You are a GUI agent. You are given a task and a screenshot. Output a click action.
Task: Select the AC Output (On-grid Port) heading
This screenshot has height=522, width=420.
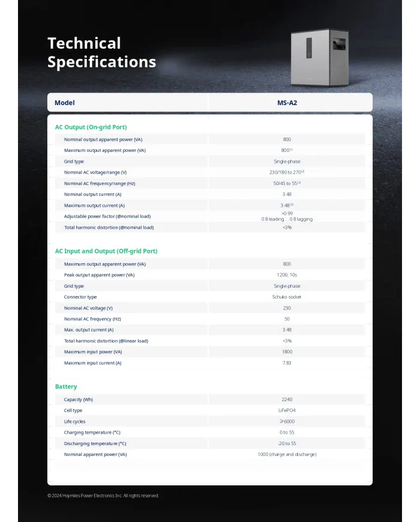tap(91, 127)
